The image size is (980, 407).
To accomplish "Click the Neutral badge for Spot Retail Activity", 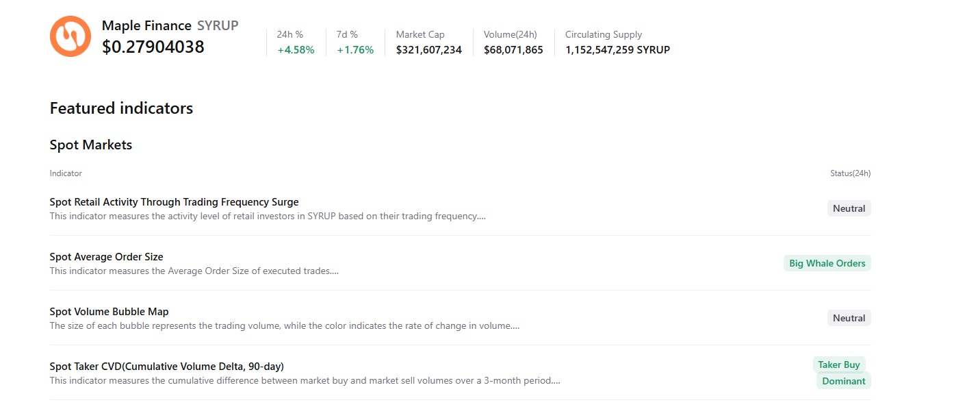I will click(x=849, y=208).
